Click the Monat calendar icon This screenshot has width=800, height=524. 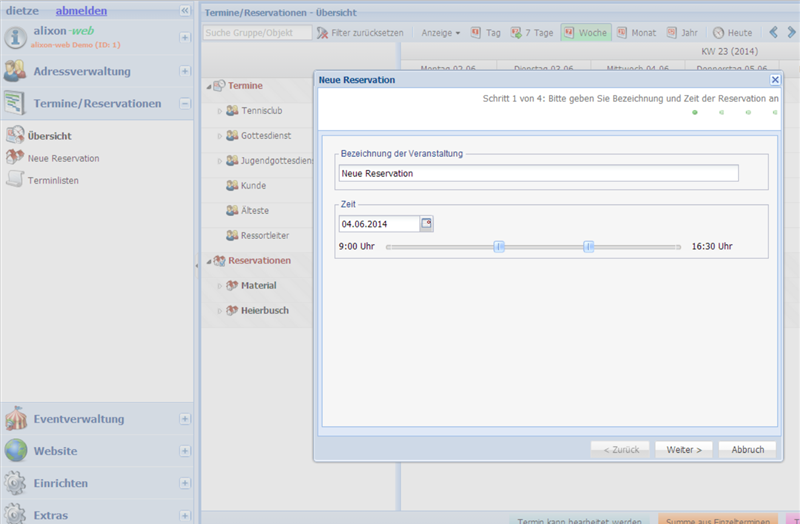coord(621,33)
